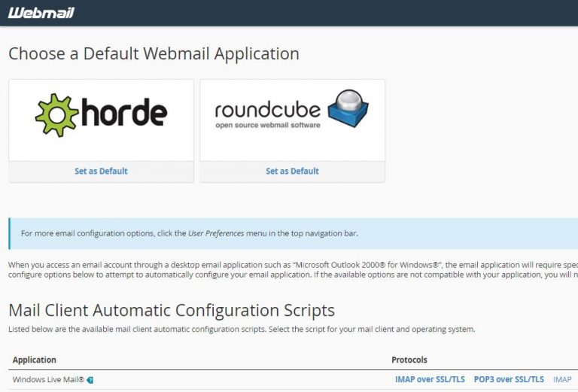
Task: Click the User Preferences notice text
Action: point(190,233)
